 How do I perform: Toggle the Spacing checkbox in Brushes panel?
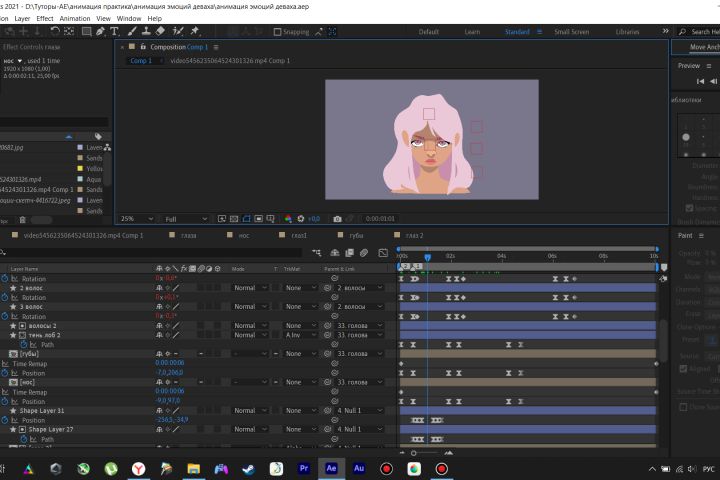point(689,208)
